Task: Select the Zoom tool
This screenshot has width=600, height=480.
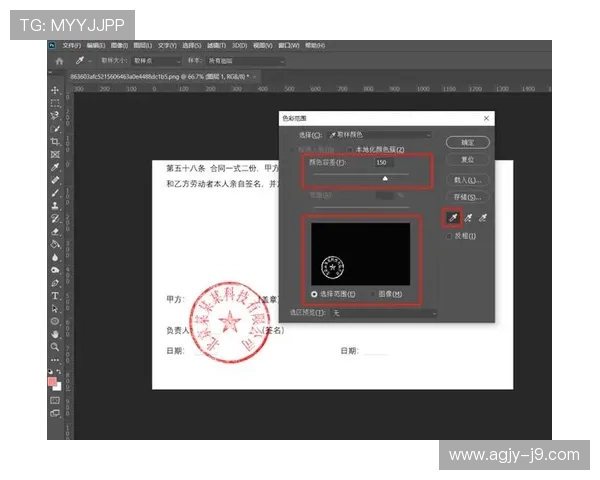Action: (55, 347)
